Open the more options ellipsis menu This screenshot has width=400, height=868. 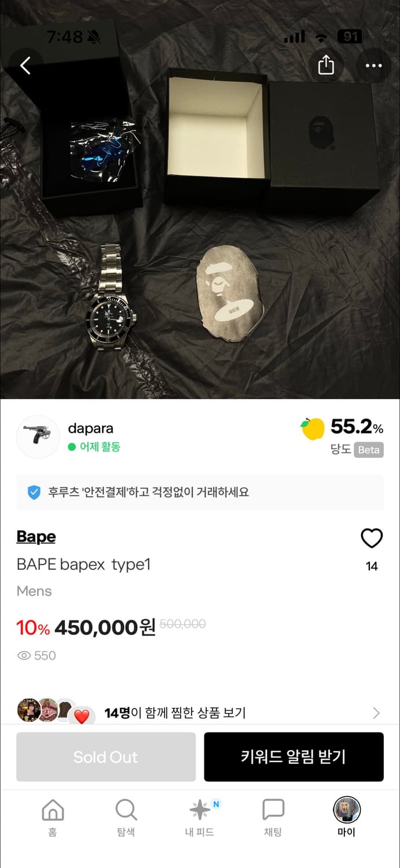(373, 65)
